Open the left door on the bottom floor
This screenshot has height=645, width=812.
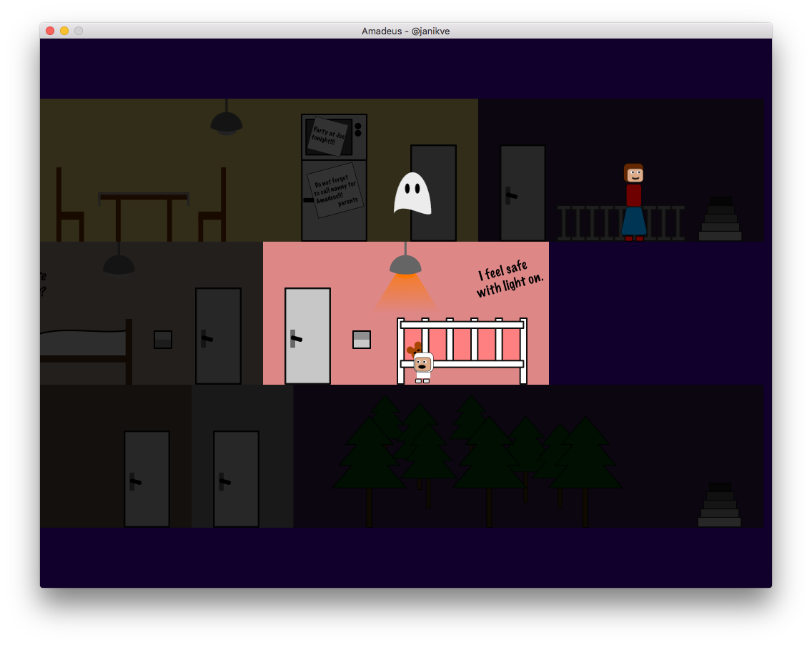pyautogui.click(x=147, y=479)
